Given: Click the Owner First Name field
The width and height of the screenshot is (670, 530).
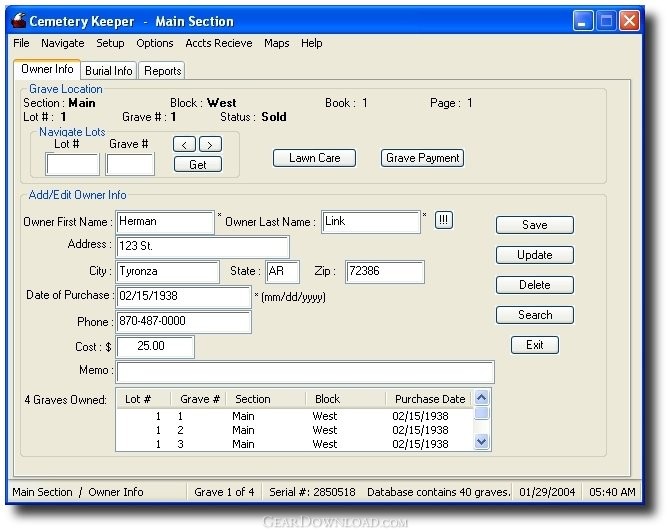Looking at the screenshot, I should point(165,222).
